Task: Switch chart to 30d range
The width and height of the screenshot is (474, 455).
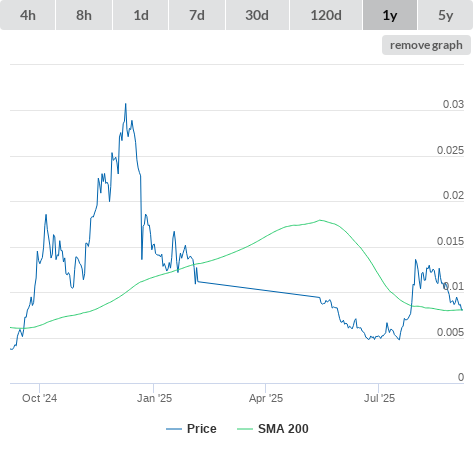Action: coord(257,15)
